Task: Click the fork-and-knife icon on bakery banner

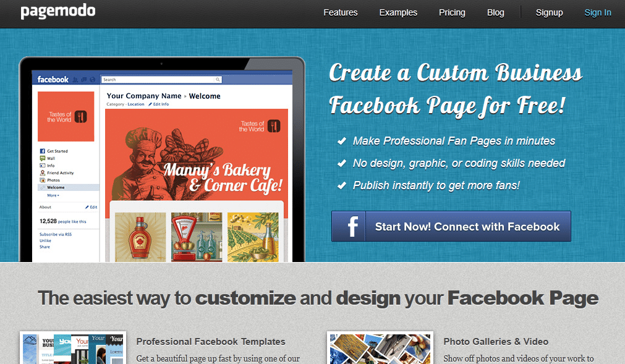Action: coord(274,126)
